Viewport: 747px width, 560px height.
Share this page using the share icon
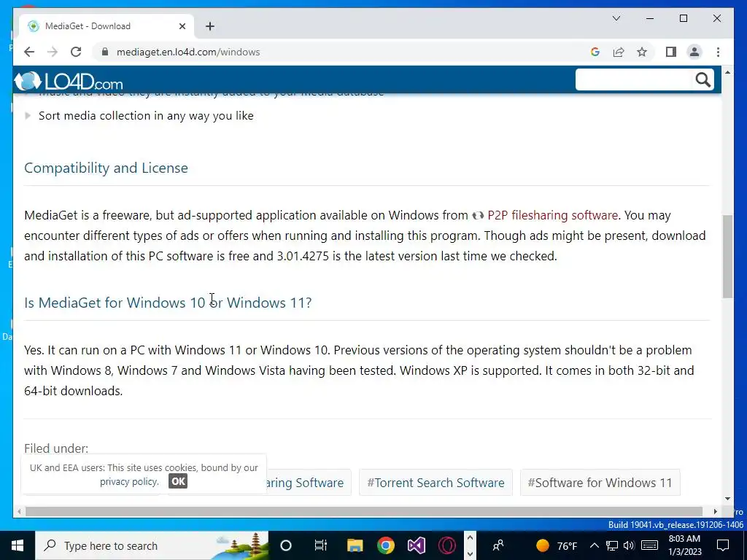[619, 52]
